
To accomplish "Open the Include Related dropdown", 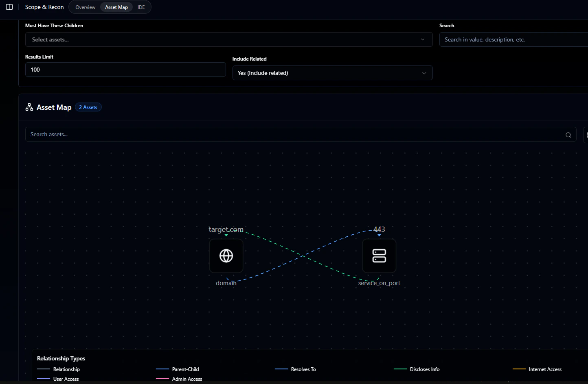I will (332, 73).
